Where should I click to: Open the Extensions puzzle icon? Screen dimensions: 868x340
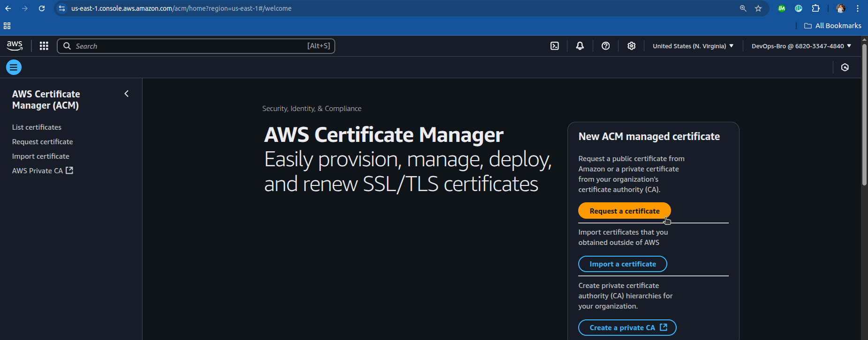(816, 8)
